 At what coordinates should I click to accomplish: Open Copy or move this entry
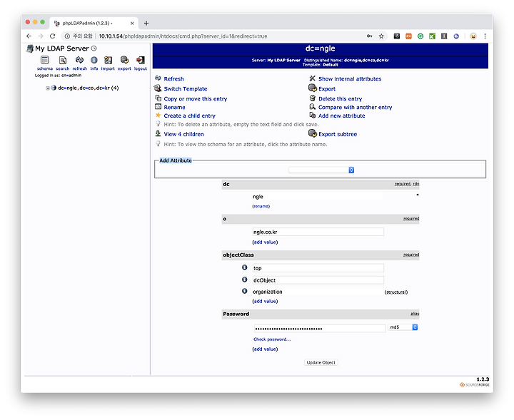pyautogui.click(x=196, y=99)
